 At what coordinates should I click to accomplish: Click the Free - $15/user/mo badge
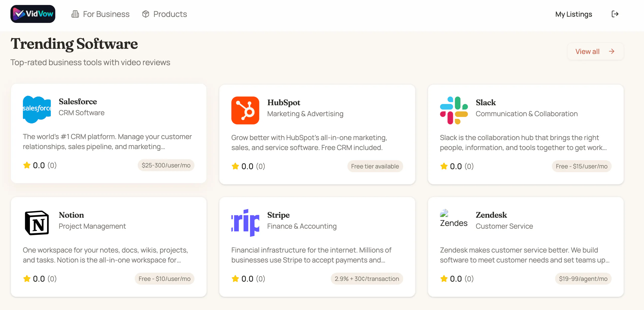[581, 166]
